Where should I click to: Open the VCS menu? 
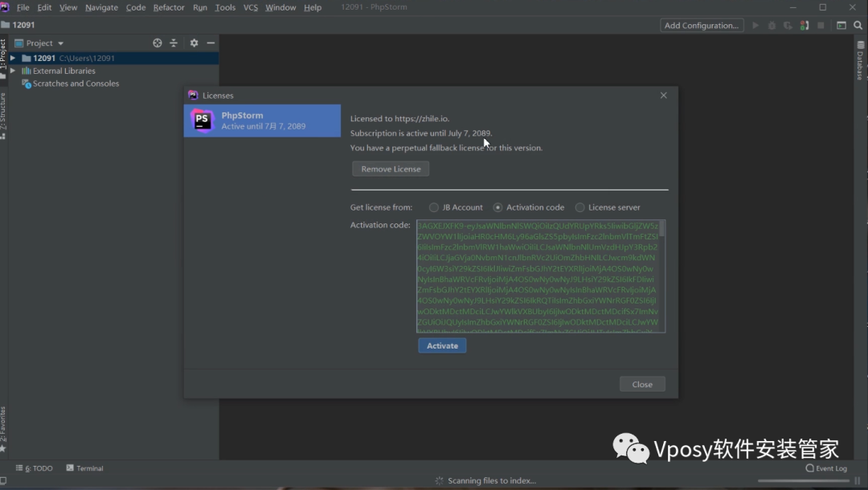coord(250,7)
